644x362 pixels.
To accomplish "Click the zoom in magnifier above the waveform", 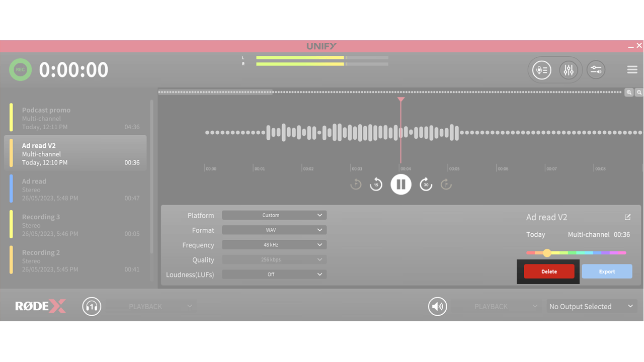I will (629, 93).
